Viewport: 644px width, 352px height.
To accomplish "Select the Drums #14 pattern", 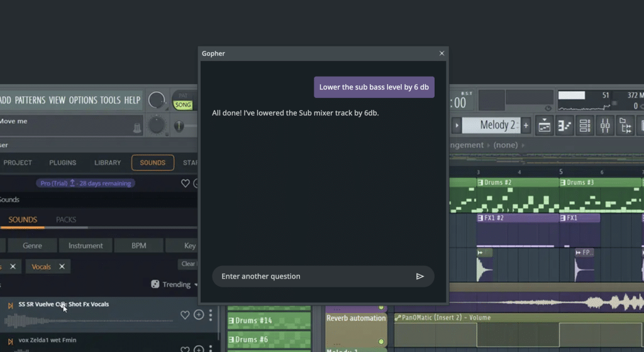I will point(269,321).
